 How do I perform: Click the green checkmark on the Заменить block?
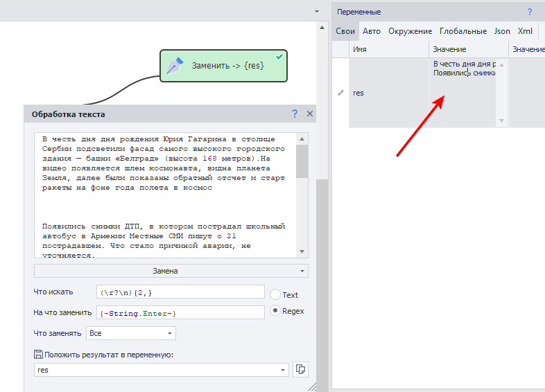click(279, 57)
